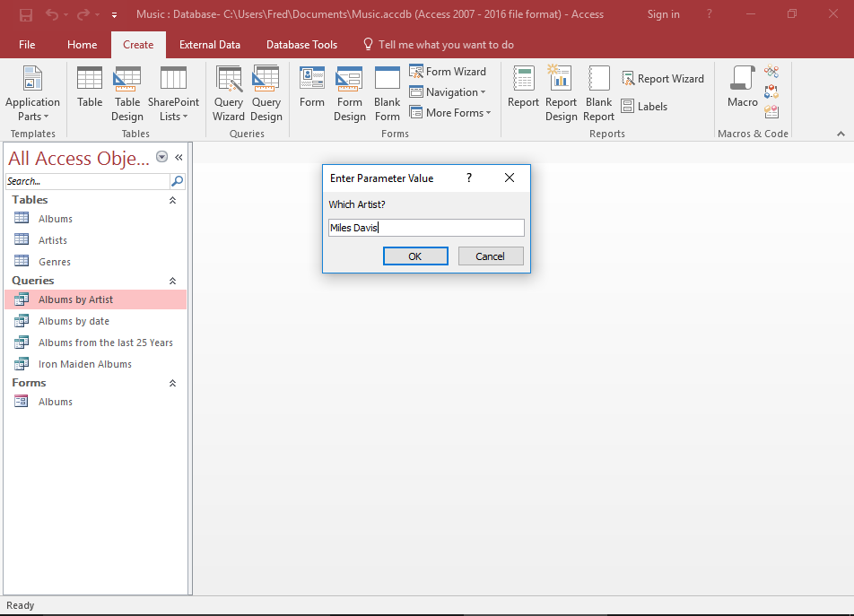Open Application Parts dropdown
The height and width of the screenshot is (616, 854).
tap(32, 93)
